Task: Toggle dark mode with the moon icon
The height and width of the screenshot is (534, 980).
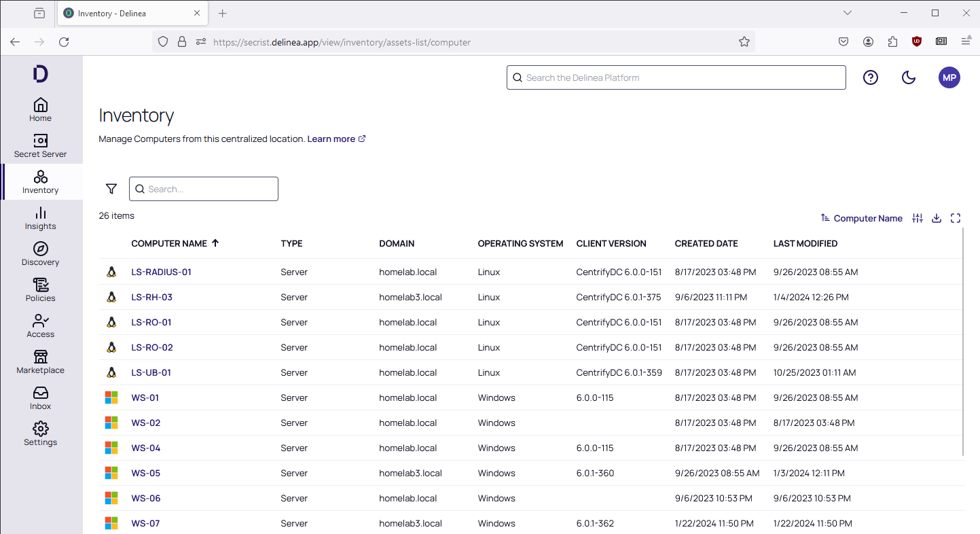Action: pos(909,77)
